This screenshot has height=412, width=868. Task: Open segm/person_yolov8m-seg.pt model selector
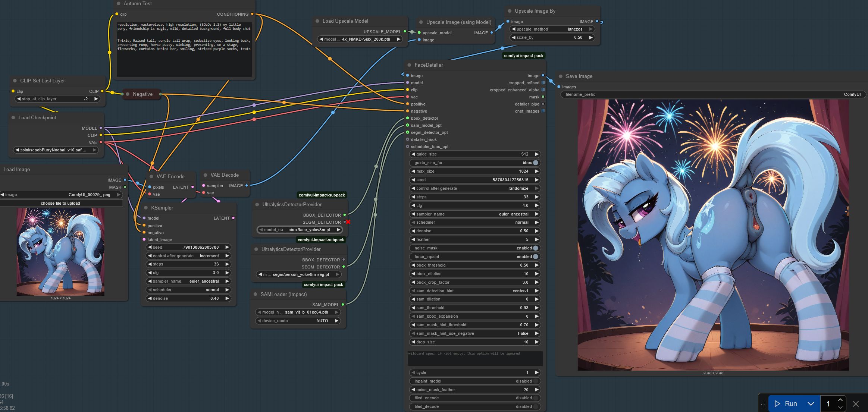tap(299, 275)
